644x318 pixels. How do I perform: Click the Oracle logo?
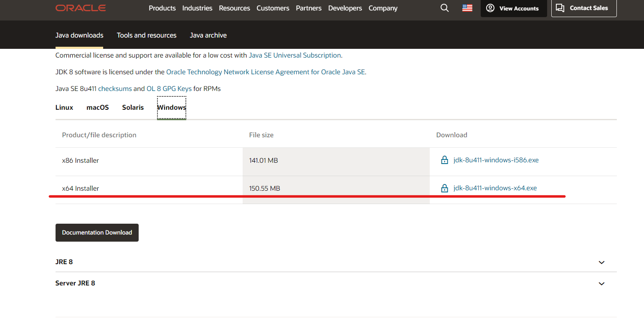(81, 8)
